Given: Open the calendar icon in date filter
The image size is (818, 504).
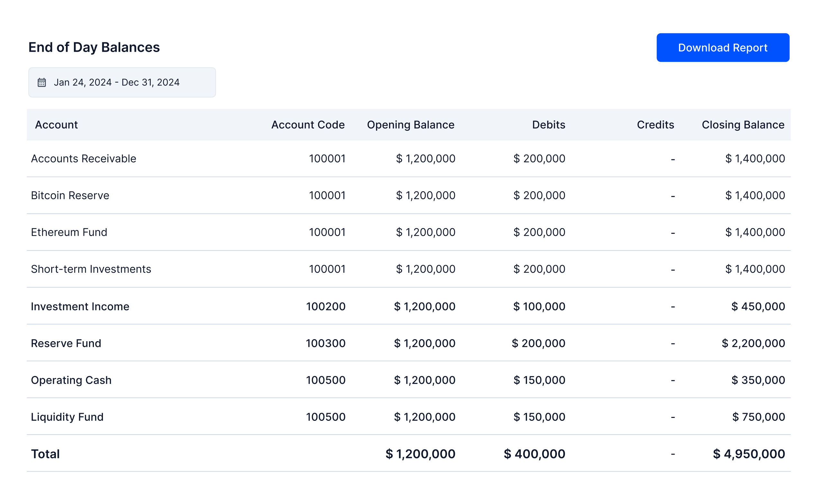Looking at the screenshot, I should (42, 82).
